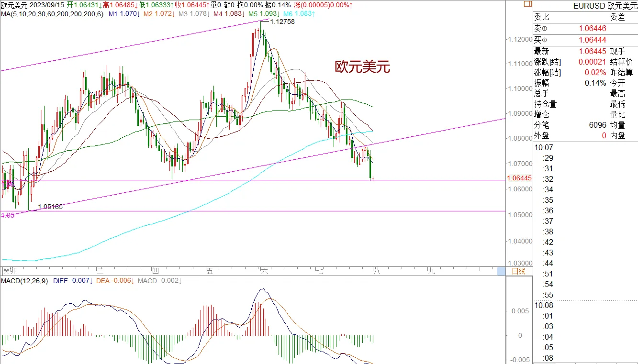
Task: Click the 持仓量 row label
Action: [546, 104]
